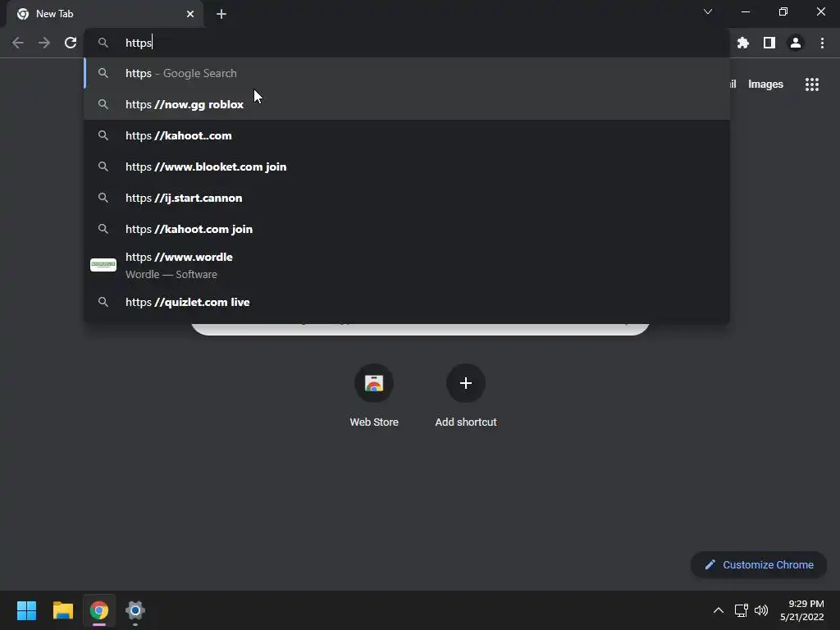Toggle the side panel icon
The image size is (840, 630).
tap(769, 43)
